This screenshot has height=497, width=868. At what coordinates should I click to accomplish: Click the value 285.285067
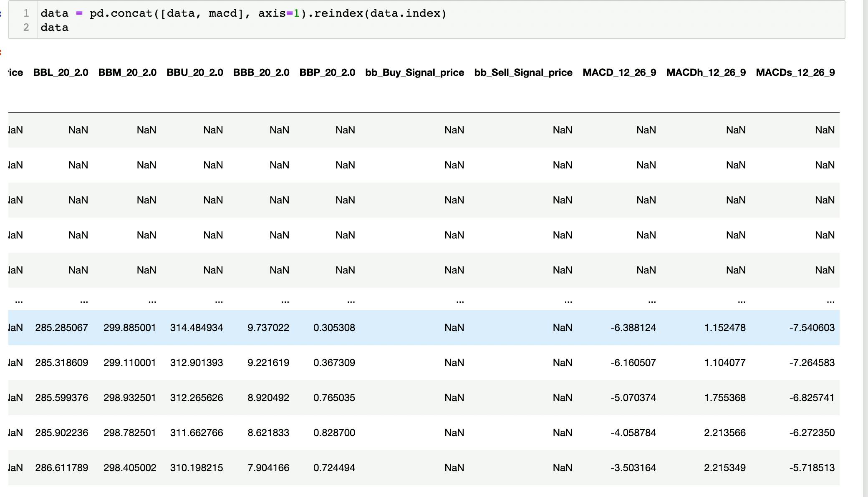(x=62, y=328)
